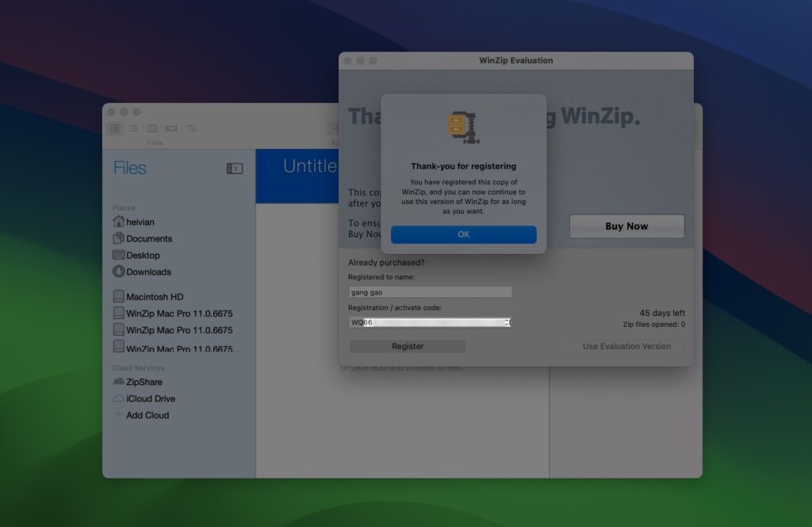The width and height of the screenshot is (812, 527).
Task: Click the registered name field showing gang gao
Action: click(428, 291)
